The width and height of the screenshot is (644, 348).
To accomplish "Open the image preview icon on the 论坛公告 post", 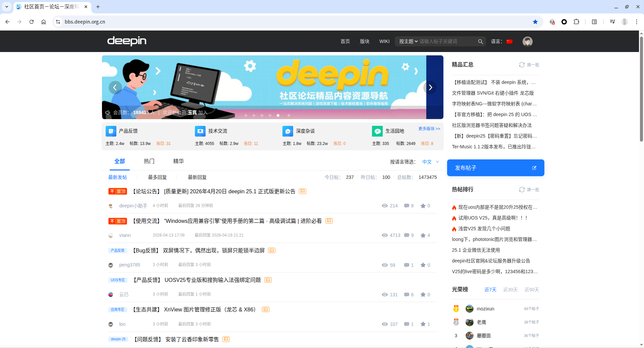I will click(303, 191).
